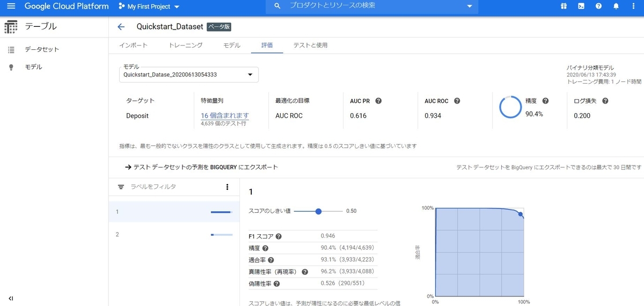Click the AUC ROC value 0.934
644x306 pixels.
(x=433, y=115)
